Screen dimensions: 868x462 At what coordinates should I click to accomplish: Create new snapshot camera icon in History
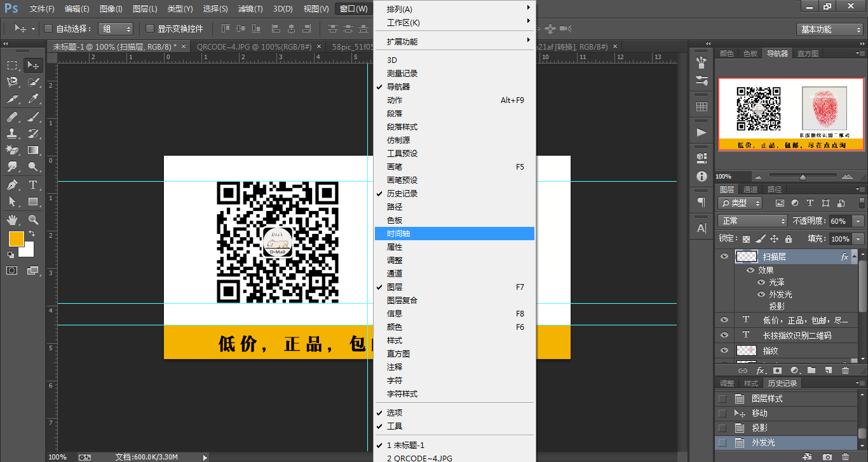827,456
